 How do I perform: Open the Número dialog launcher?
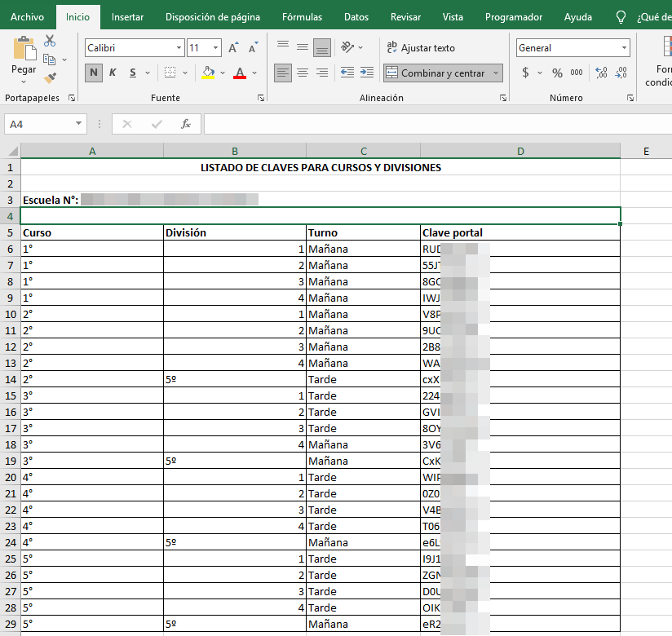coord(630,98)
